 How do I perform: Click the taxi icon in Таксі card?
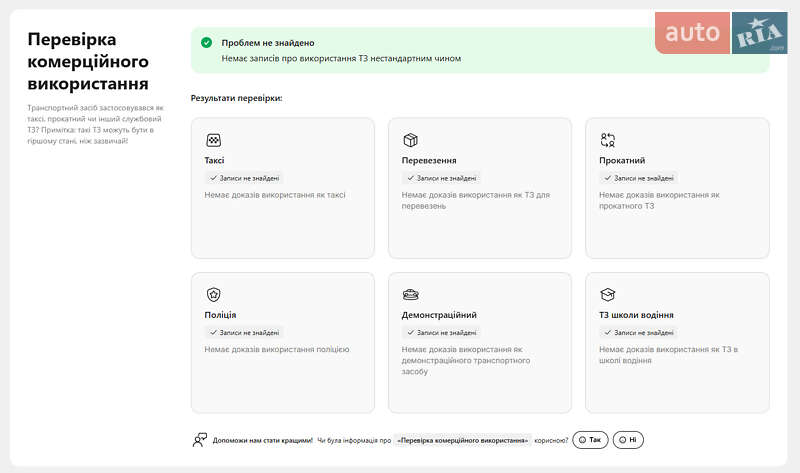pyautogui.click(x=213, y=141)
